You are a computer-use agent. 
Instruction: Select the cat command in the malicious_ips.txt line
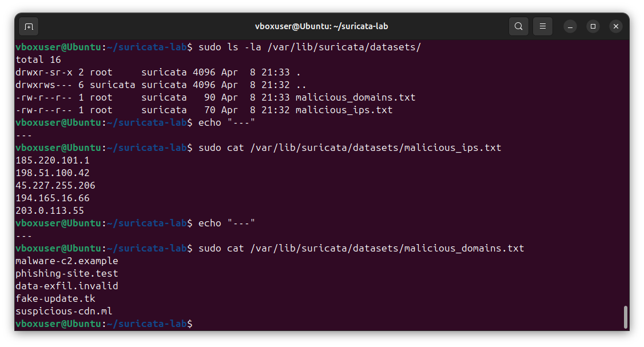(x=235, y=147)
